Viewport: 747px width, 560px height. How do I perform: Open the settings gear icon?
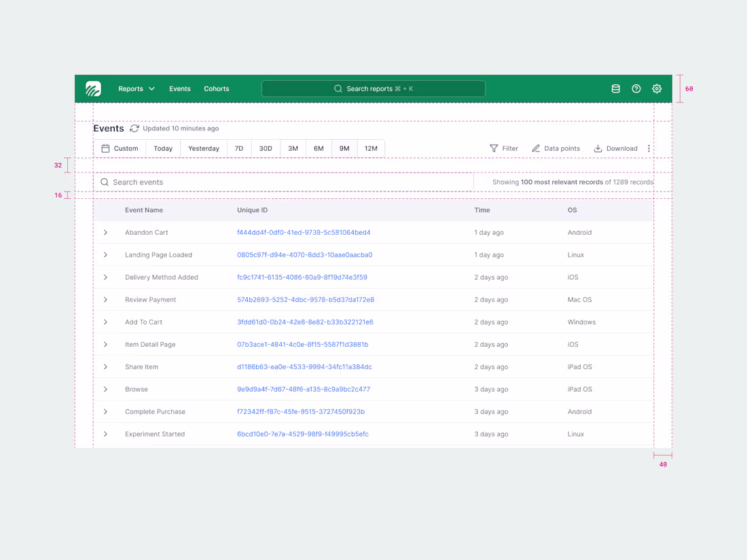657,88
